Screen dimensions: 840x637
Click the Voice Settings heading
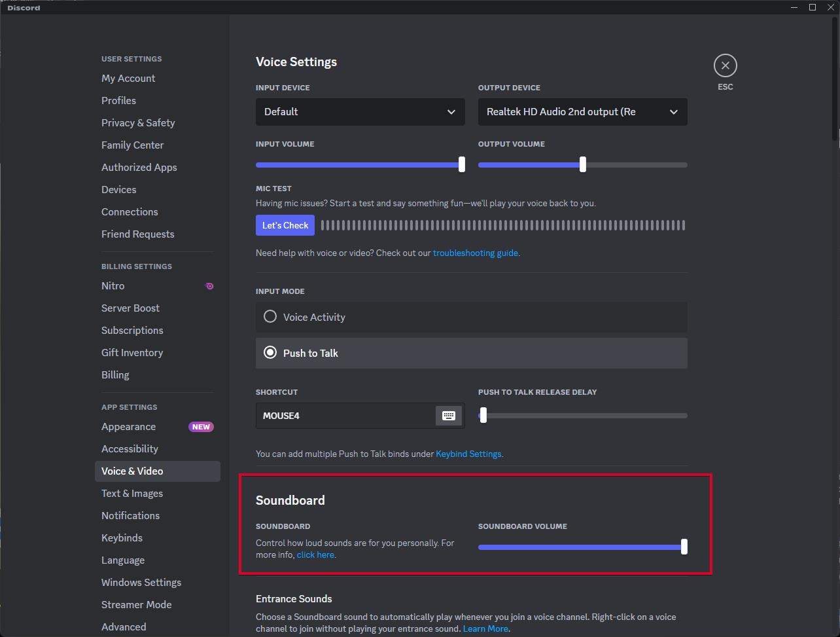tap(296, 62)
